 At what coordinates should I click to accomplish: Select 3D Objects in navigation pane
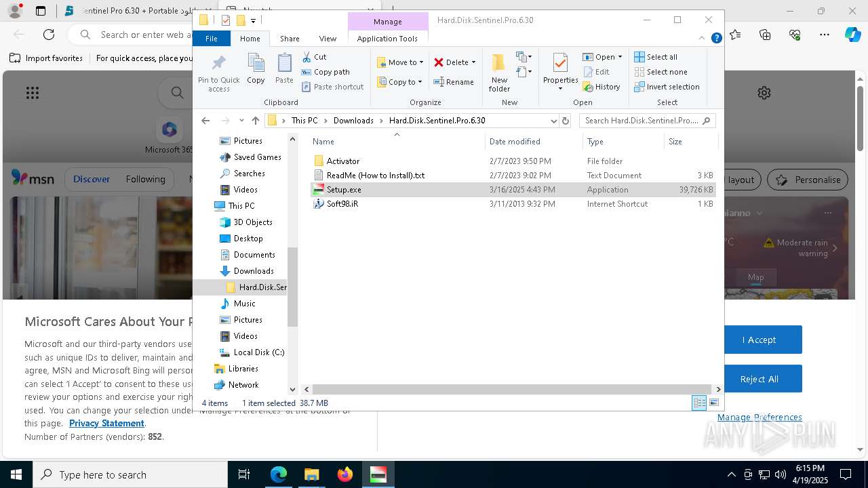252,222
